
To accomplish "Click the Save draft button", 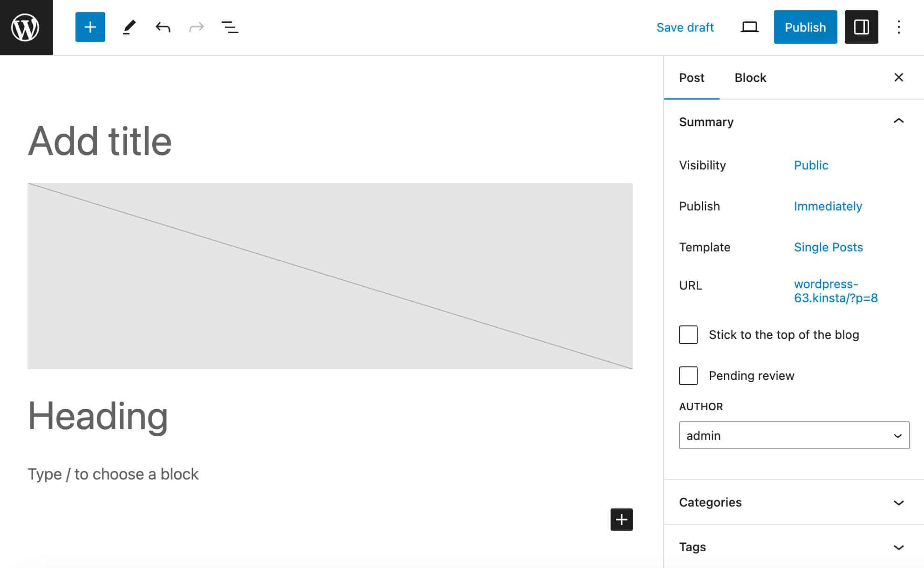I will pyautogui.click(x=685, y=27).
